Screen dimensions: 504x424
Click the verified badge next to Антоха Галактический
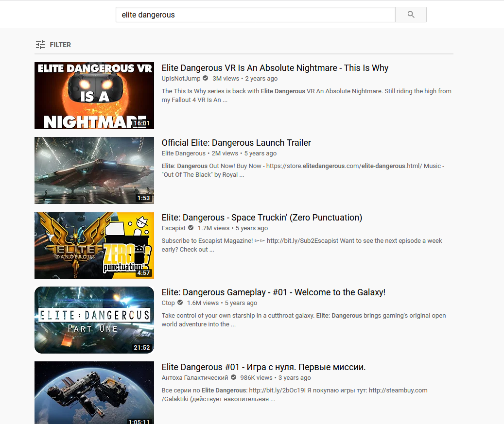(233, 377)
